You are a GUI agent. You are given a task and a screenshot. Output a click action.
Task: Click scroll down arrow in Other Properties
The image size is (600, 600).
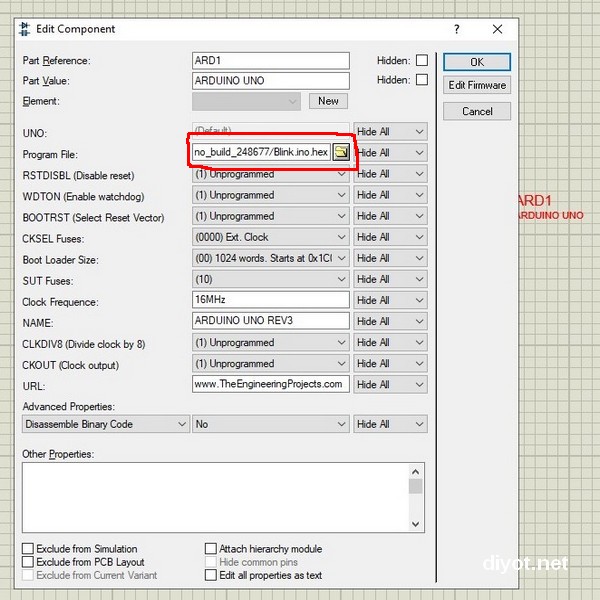pyautogui.click(x=416, y=524)
